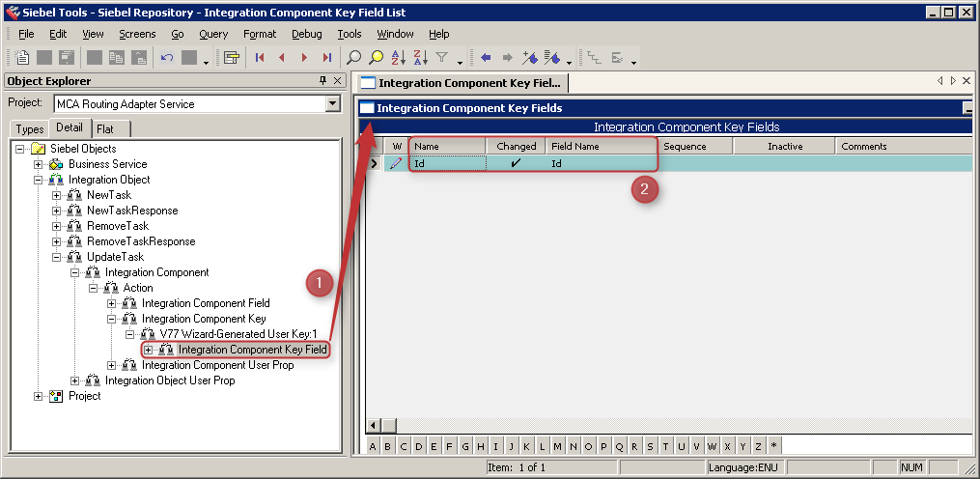The height and width of the screenshot is (479, 980).
Task: Select Integration Component Key tree node
Action: [x=204, y=319]
